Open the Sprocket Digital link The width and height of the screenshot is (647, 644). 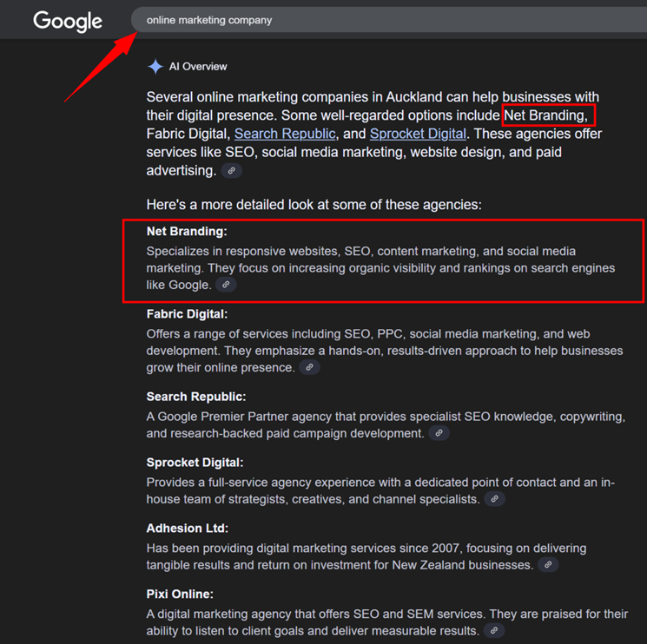point(418,134)
